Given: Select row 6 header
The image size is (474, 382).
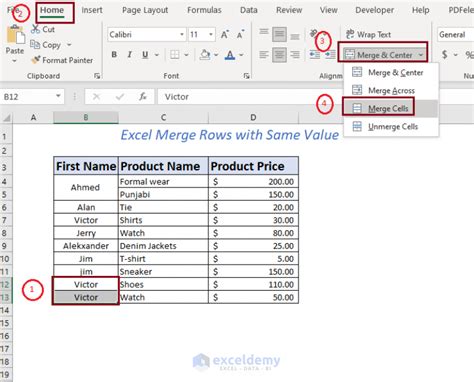Looking at the screenshot, I should click(x=6, y=207).
